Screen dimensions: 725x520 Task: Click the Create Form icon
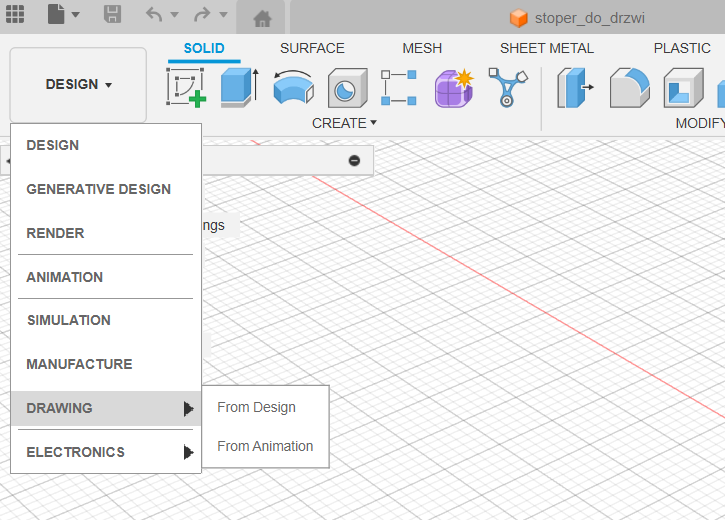453,88
